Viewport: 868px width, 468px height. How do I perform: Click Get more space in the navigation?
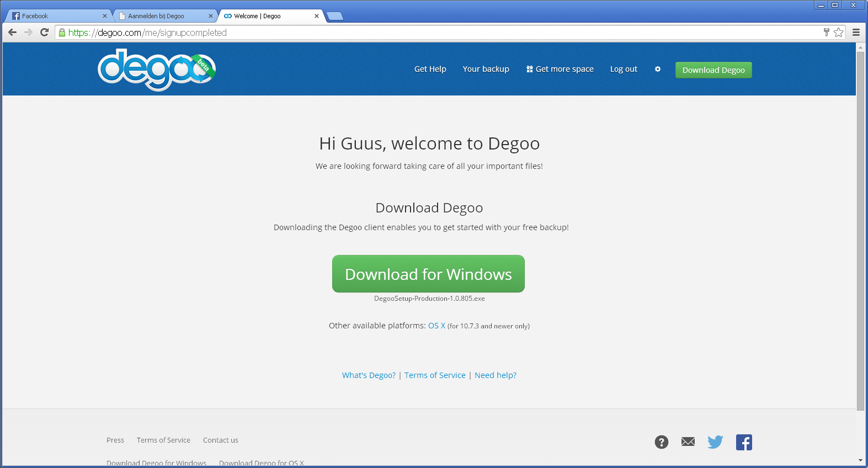[x=560, y=69]
